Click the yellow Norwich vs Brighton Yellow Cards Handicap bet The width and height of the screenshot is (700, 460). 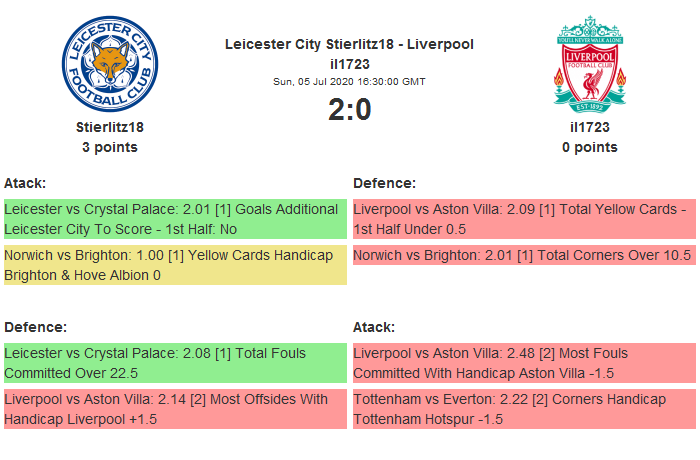175,265
